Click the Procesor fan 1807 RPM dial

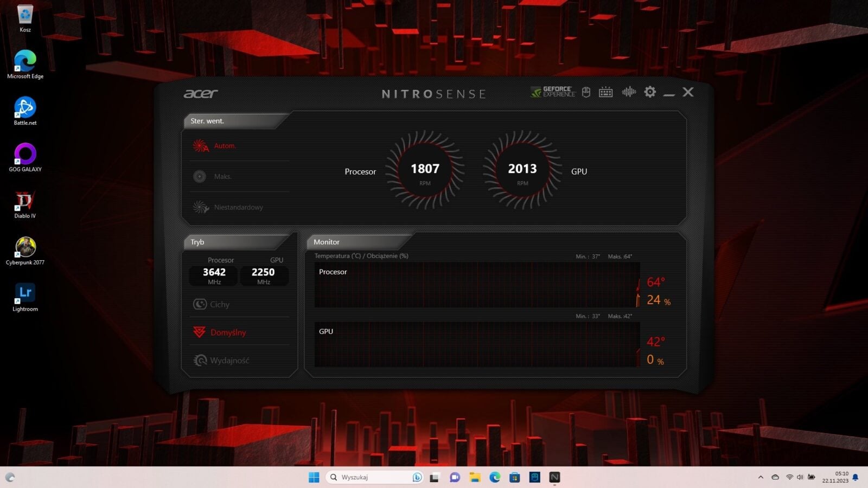425,170
